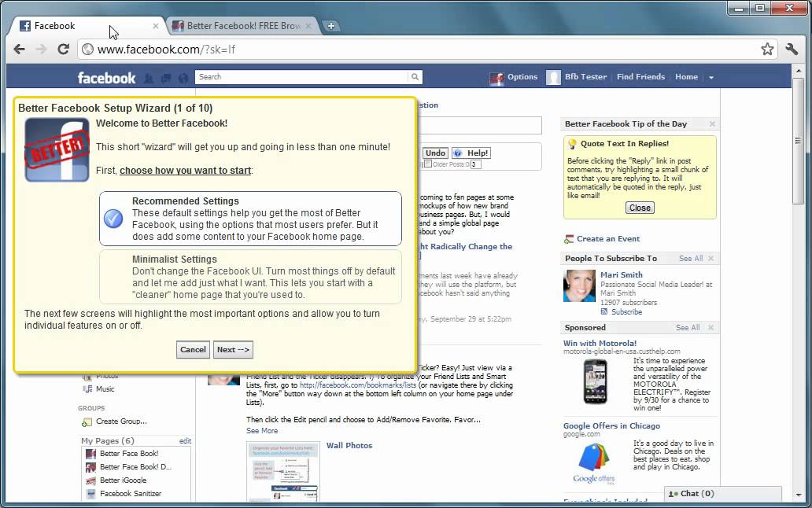Click See All for People To Subscribe To
This screenshot has width=812, height=508.
(691, 259)
